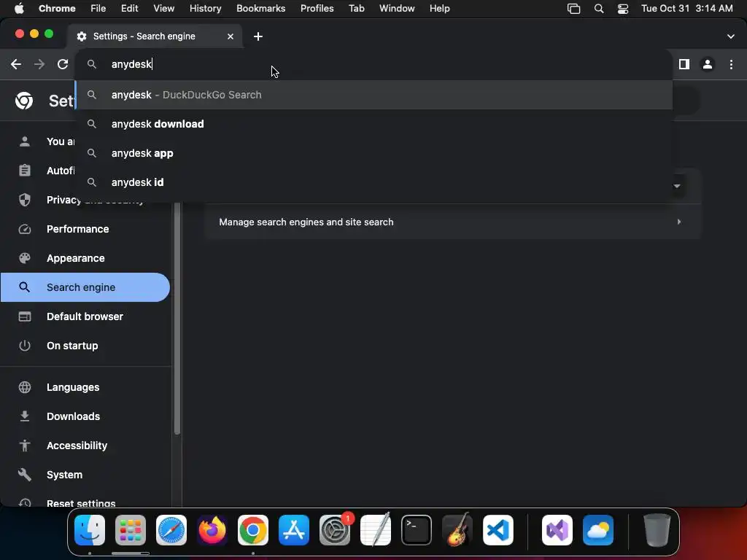Launch Safari from the Dock

(x=171, y=530)
